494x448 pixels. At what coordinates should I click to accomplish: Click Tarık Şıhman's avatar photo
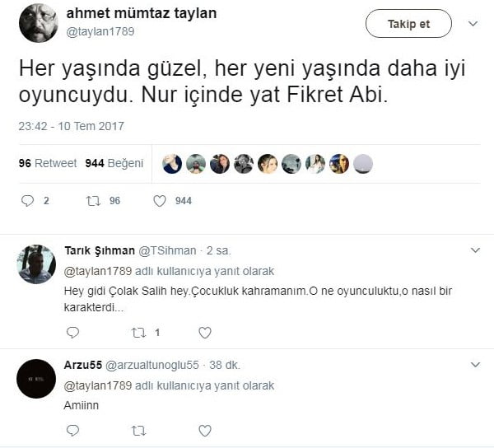coord(36,264)
